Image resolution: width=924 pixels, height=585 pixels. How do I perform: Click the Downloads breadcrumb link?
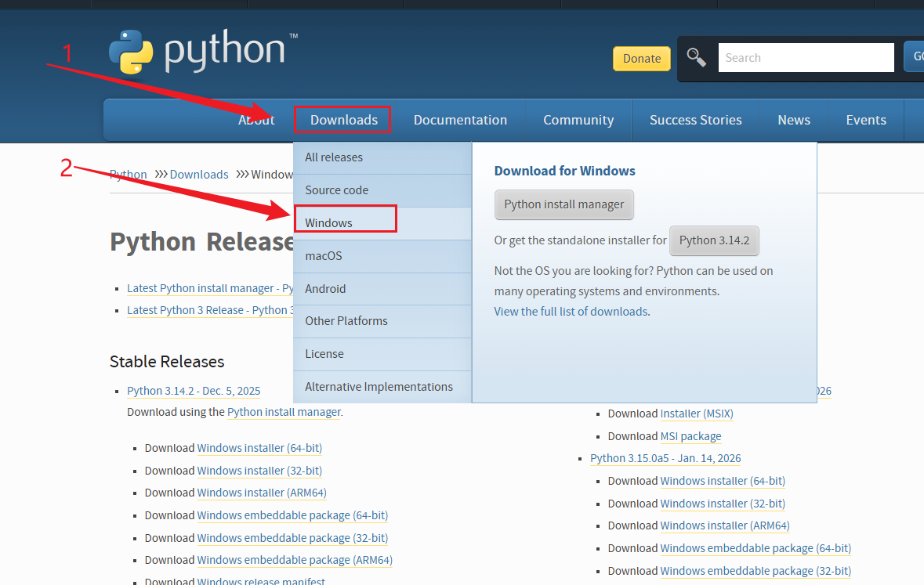click(198, 175)
